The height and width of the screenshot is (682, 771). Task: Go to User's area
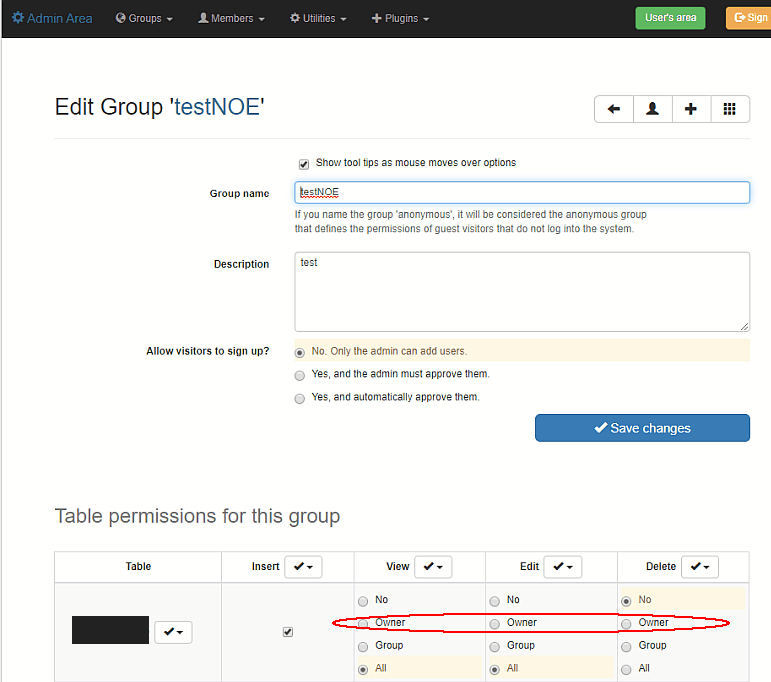[x=670, y=18]
